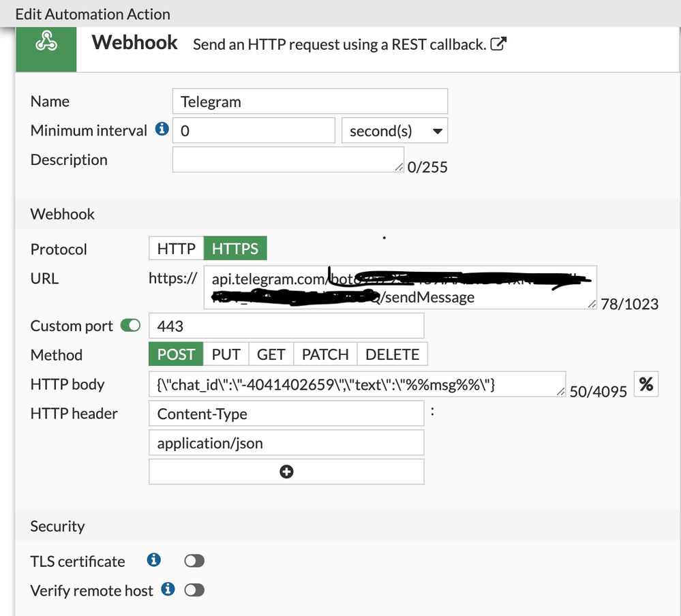Choose the PUT method

(226, 354)
